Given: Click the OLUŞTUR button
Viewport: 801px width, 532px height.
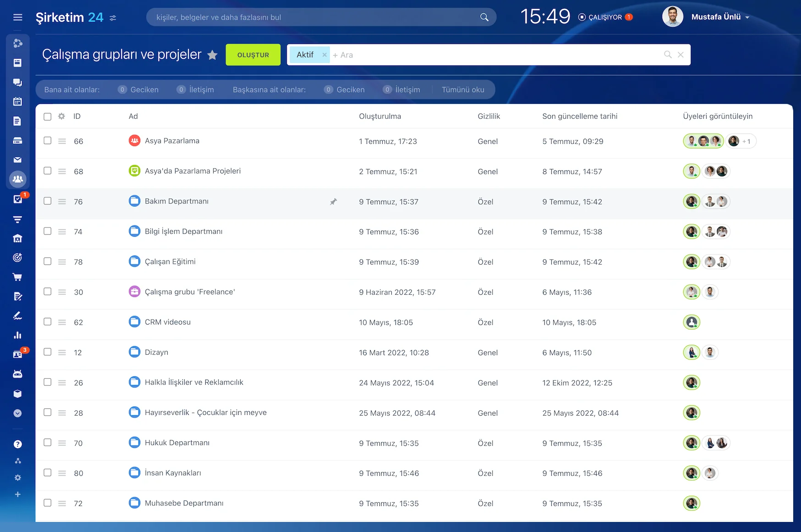Looking at the screenshot, I should pyautogui.click(x=253, y=55).
